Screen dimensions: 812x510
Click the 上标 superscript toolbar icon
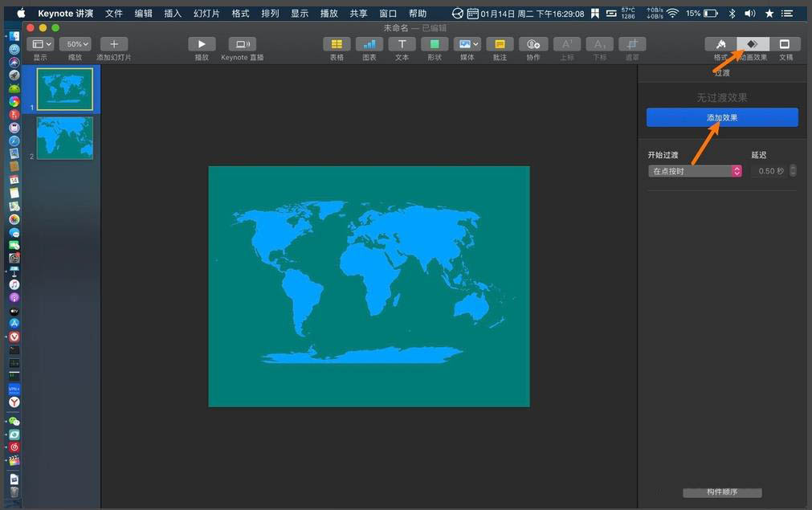point(567,44)
